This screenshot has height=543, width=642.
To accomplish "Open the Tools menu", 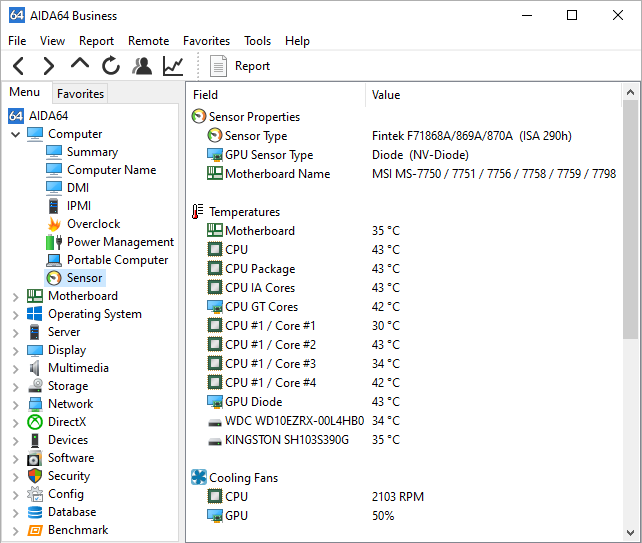I will (x=258, y=41).
